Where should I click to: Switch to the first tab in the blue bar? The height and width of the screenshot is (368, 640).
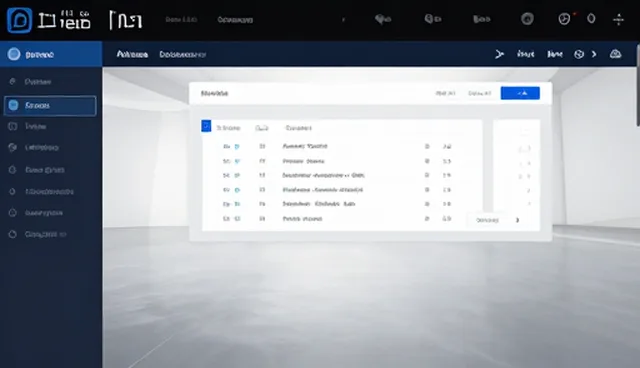pos(132,54)
